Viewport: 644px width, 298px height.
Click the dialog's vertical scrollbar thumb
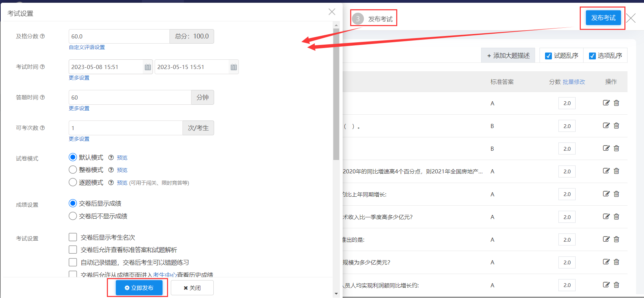click(336, 93)
